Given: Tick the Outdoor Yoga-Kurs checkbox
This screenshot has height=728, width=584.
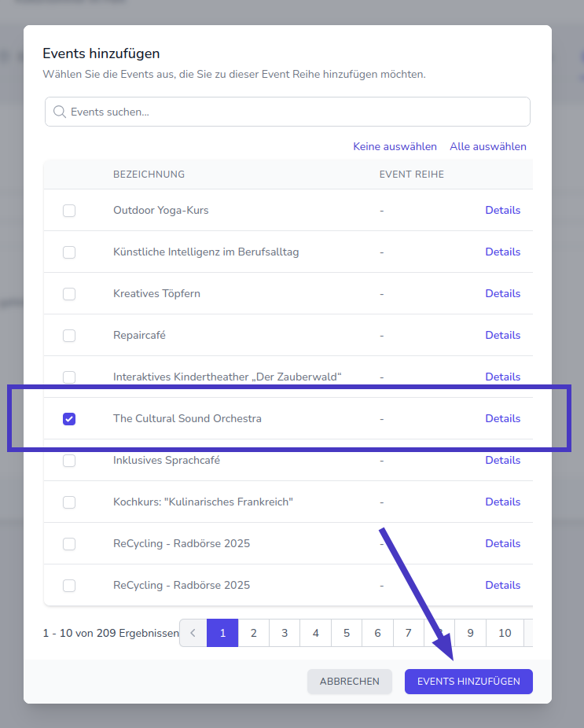Looking at the screenshot, I should click(x=69, y=211).
